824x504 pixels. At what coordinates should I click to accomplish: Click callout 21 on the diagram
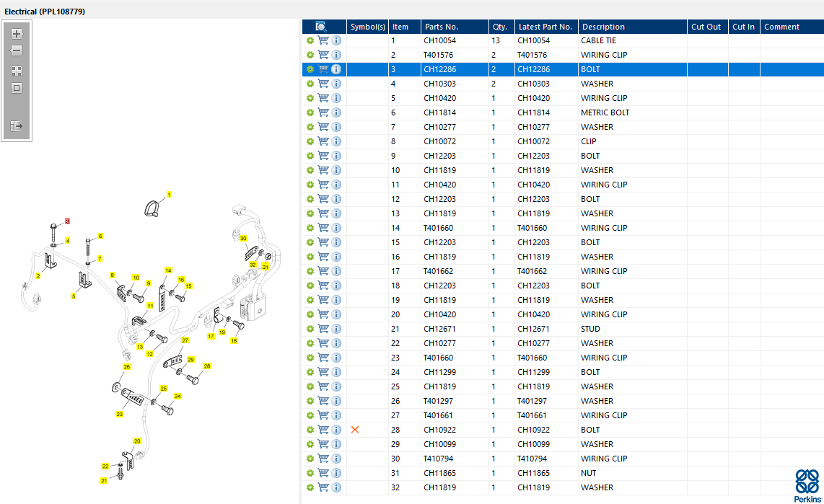click(x=104, y=480)
